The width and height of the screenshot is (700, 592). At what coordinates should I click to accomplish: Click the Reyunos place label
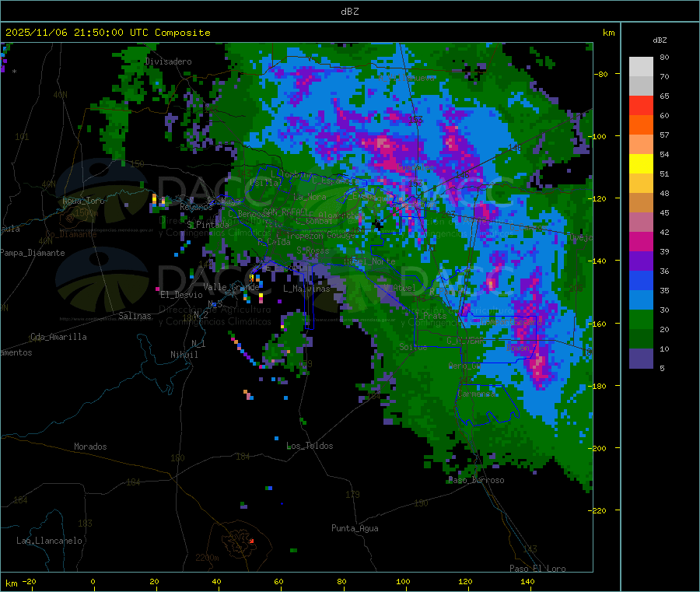coord(196,207)
